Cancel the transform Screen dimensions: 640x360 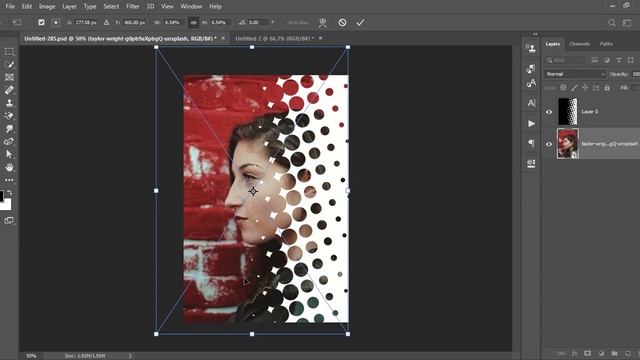point(342,22)
